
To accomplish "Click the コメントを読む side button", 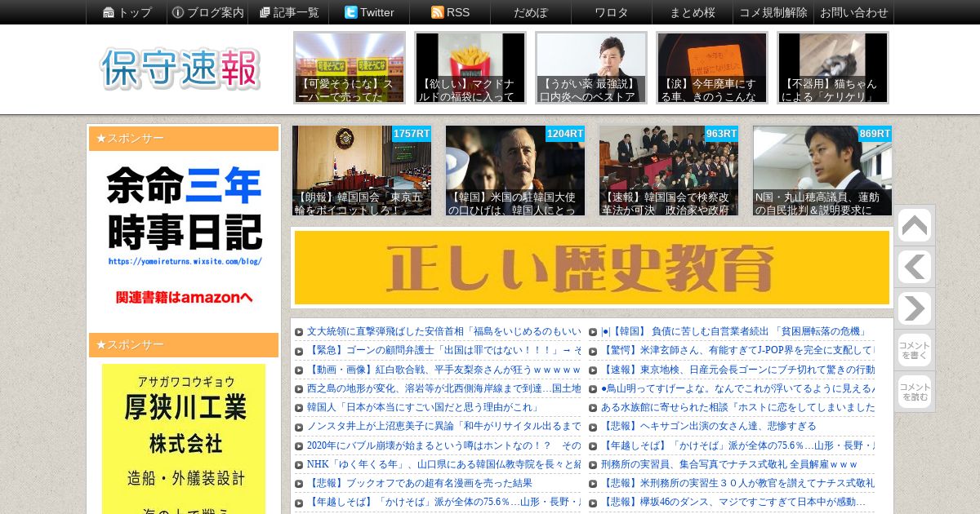I will 915,392.
